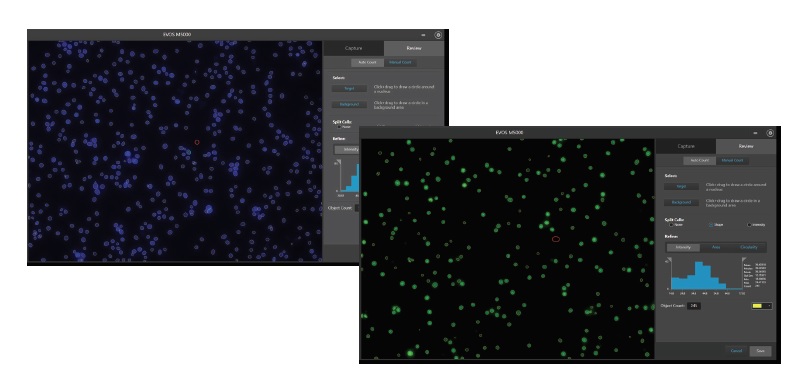
Task: Click Cancel in the front window
Action: [x=737, y=351]
